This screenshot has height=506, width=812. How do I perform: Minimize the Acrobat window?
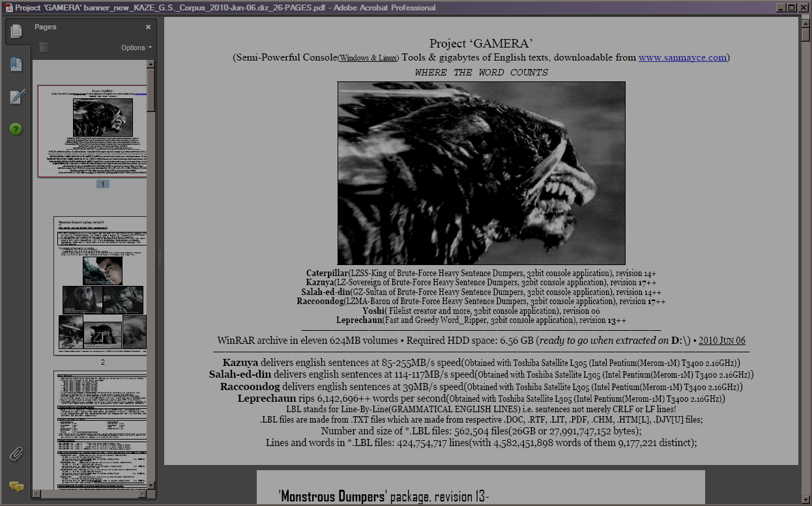coord(780,8)
